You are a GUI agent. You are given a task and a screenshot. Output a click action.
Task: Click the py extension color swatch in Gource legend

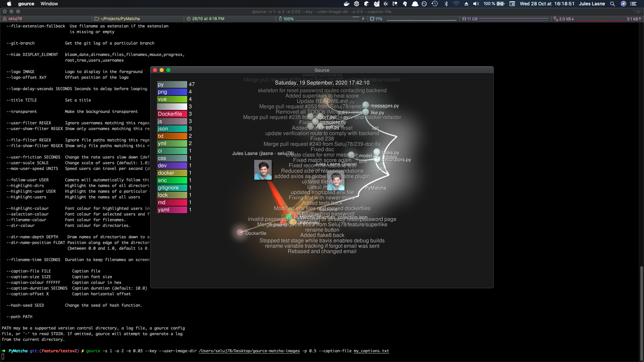coord(172,84)
